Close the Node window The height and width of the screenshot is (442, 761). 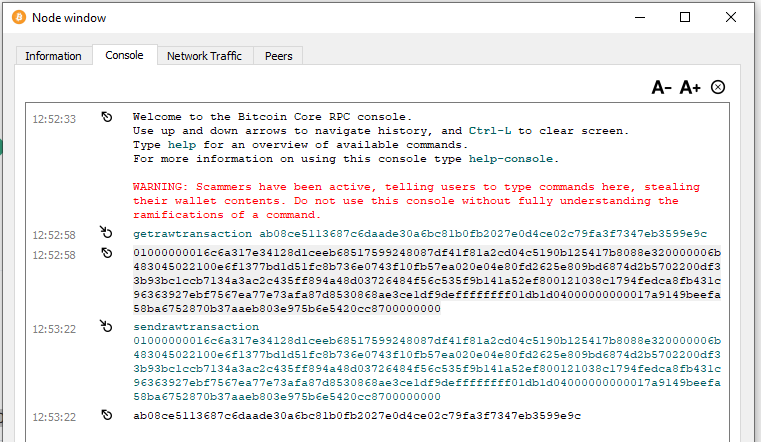coord(730,17)
